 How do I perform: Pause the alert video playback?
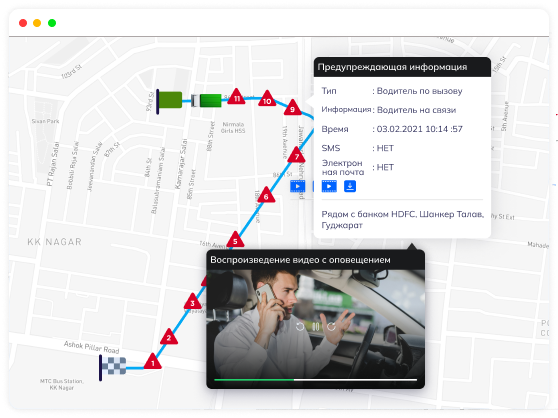[x=316, y=326]
